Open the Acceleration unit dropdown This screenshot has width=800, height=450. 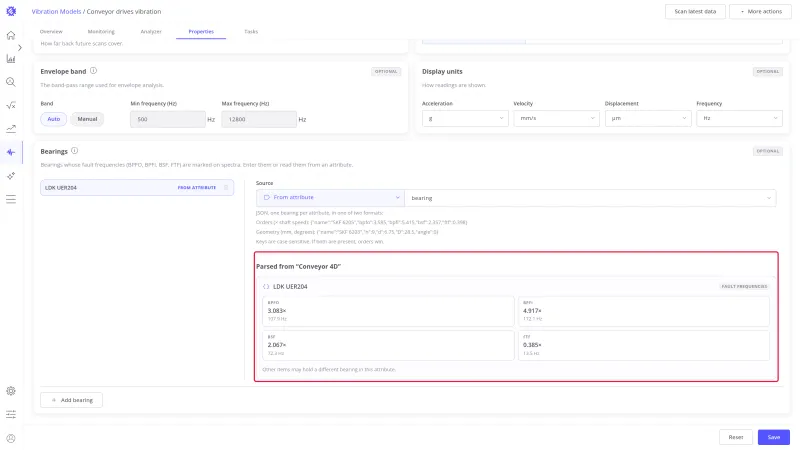(x=465, y=118)
